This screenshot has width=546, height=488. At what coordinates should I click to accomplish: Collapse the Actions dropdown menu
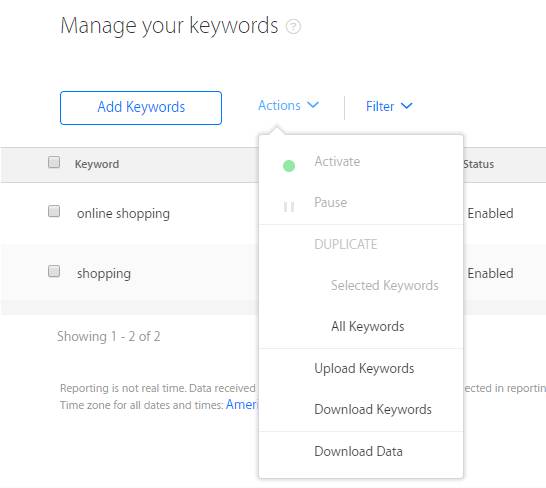coord(288,106)
